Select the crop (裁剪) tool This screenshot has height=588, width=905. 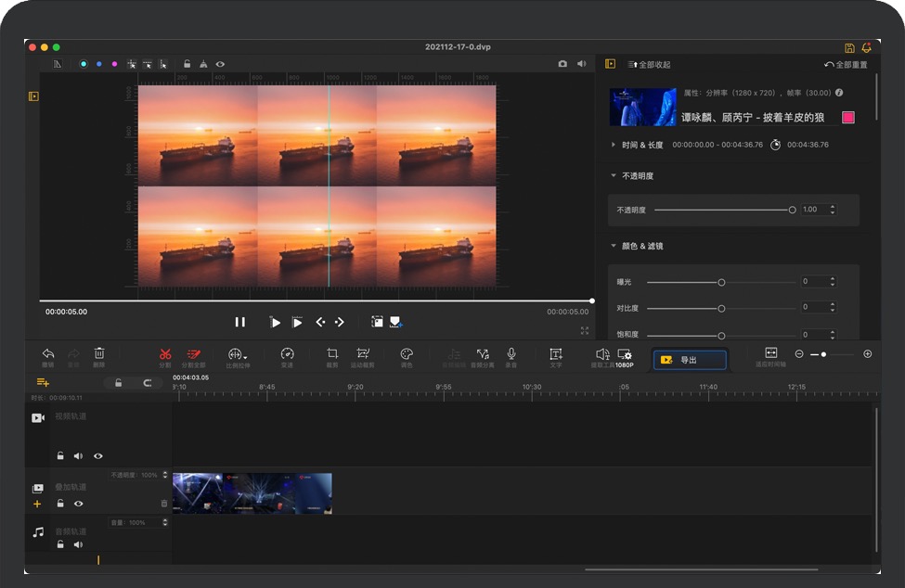332,353
